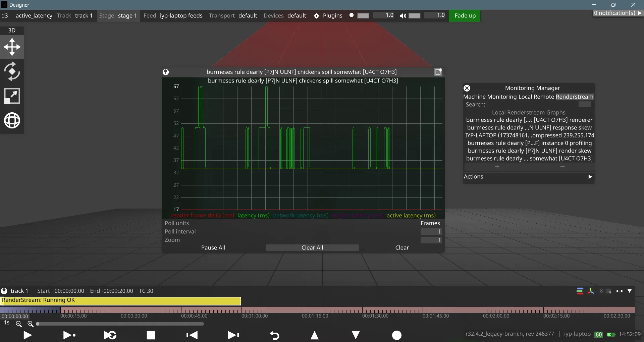644x342 pixels.
Task: Click Clear All in the latency graph window
Action: [312, 247]
